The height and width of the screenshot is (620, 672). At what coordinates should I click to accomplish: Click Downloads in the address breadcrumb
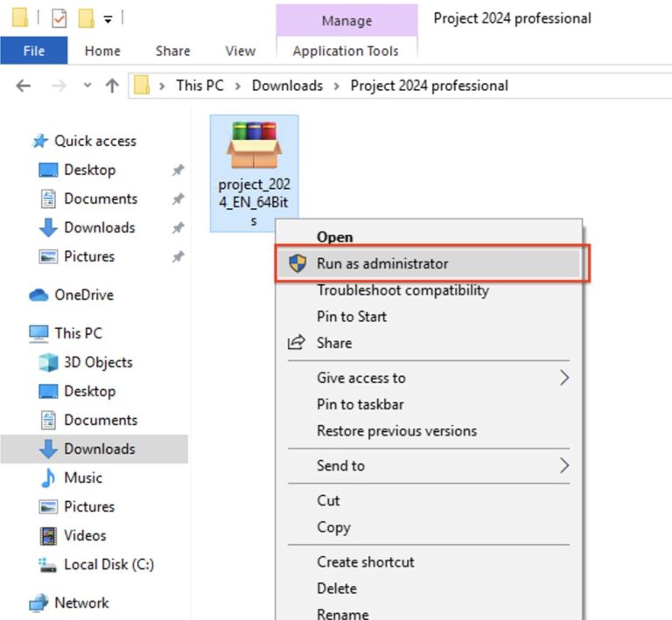coord(287,86)
